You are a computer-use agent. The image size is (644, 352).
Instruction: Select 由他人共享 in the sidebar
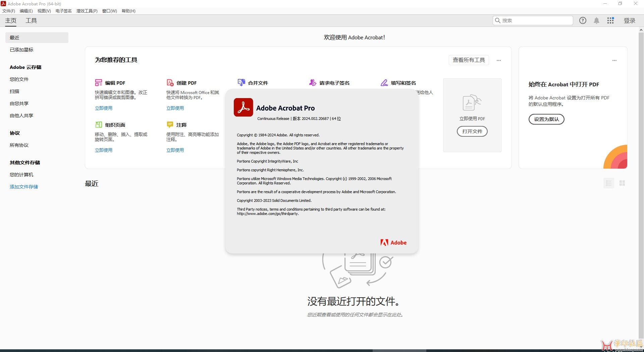tap(21, 116)
